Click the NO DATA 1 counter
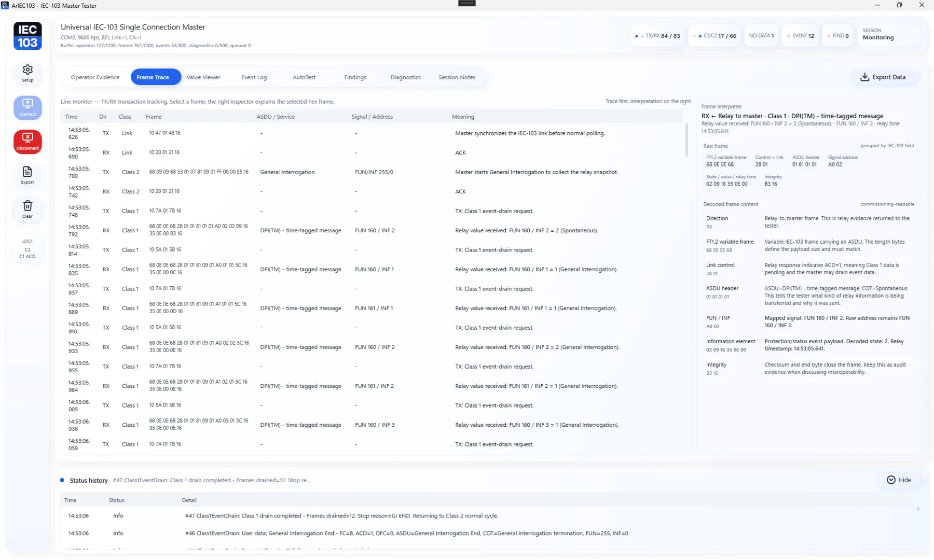The image size is (934, 560). [761, 36]
